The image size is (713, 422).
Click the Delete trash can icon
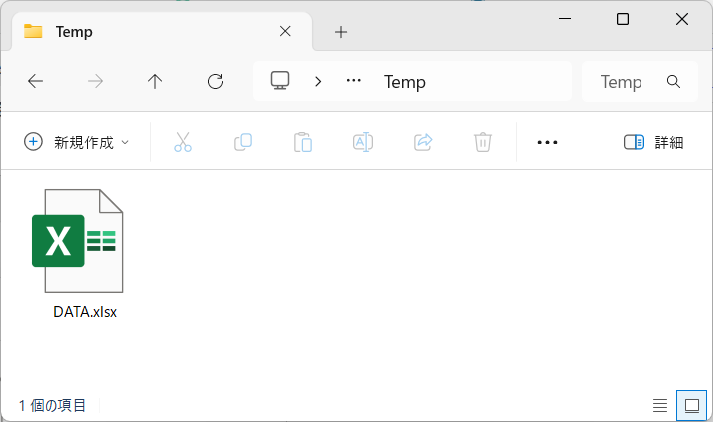(483, 142)
